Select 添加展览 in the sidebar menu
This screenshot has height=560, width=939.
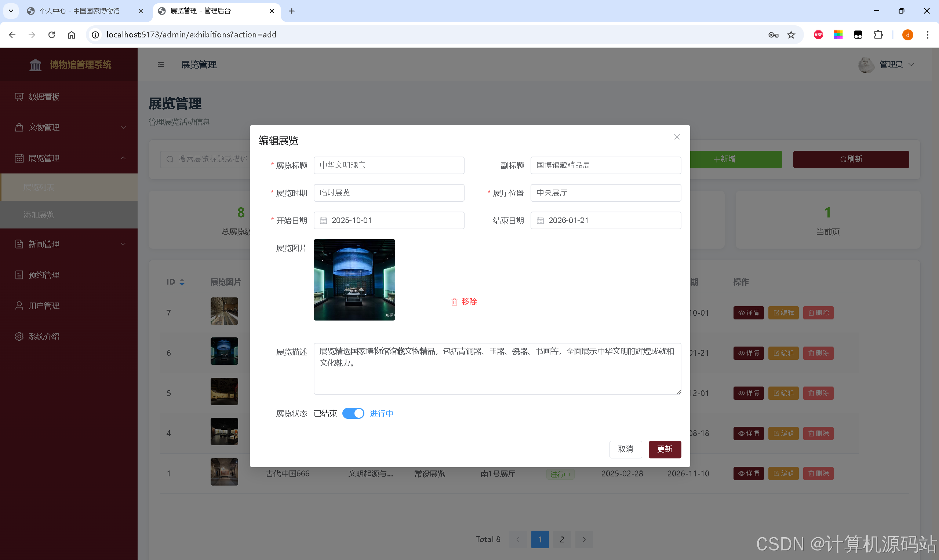(x=39, y=215)
